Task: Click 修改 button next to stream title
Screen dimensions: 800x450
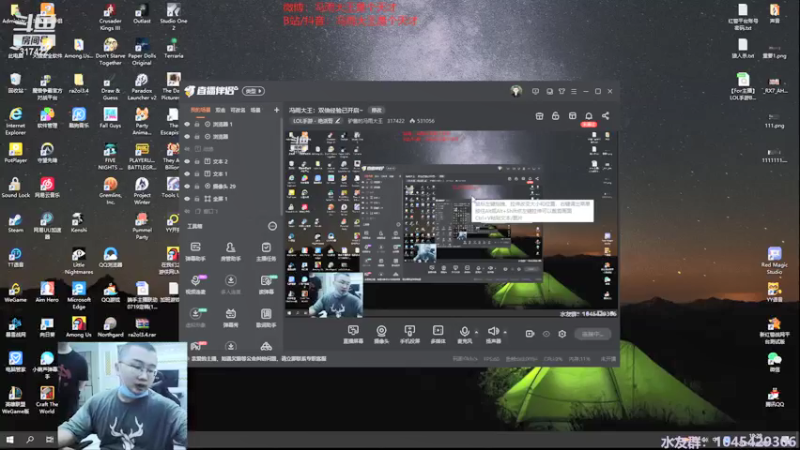Action: coord(377,110)
